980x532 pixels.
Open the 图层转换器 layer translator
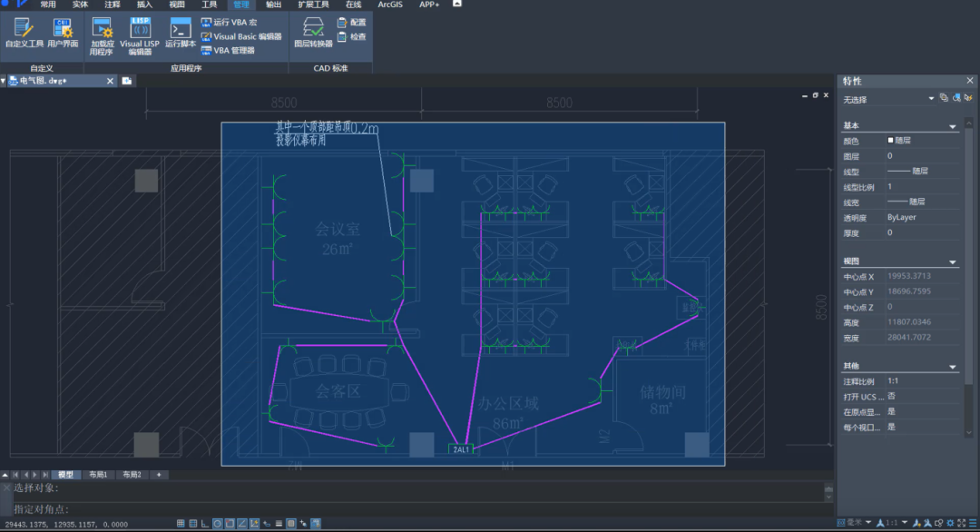pos(313,33)
